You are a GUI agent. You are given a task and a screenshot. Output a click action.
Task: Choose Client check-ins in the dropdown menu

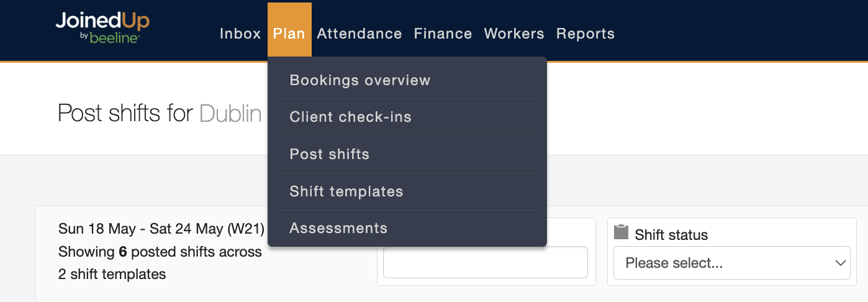click(x=350, y=117)
